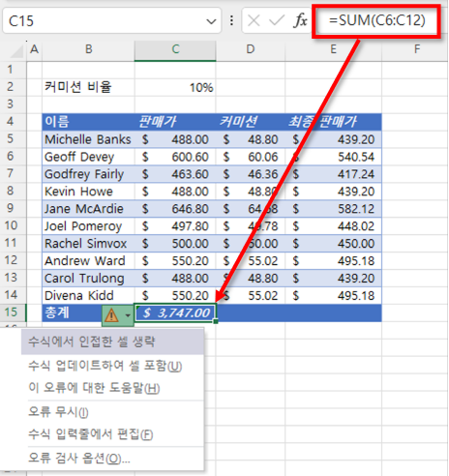The height and width of the screenshot is (476, 449).
Task: Click the 'Andrew Ward' name cell
Action: (x=88, y=260)
